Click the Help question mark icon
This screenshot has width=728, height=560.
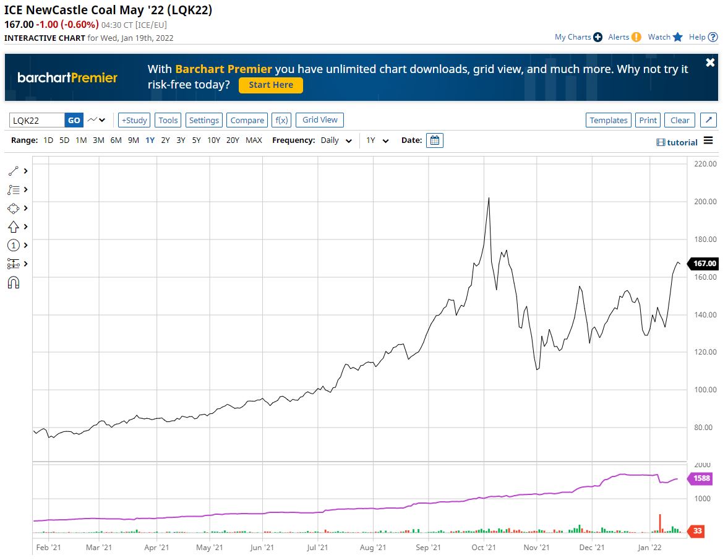(x=713, y=37)
